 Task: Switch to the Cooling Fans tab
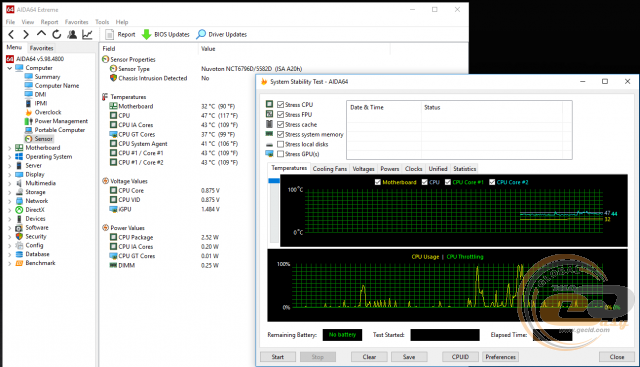tap(330, 169)
